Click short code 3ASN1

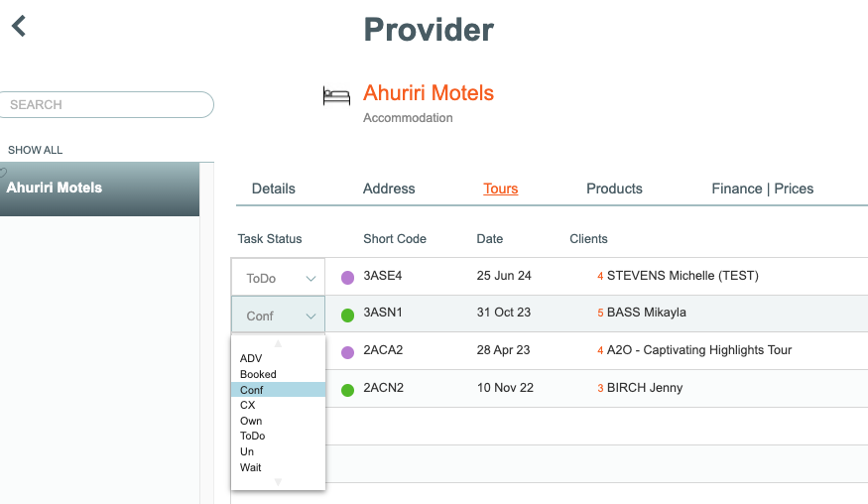(383, 313)
